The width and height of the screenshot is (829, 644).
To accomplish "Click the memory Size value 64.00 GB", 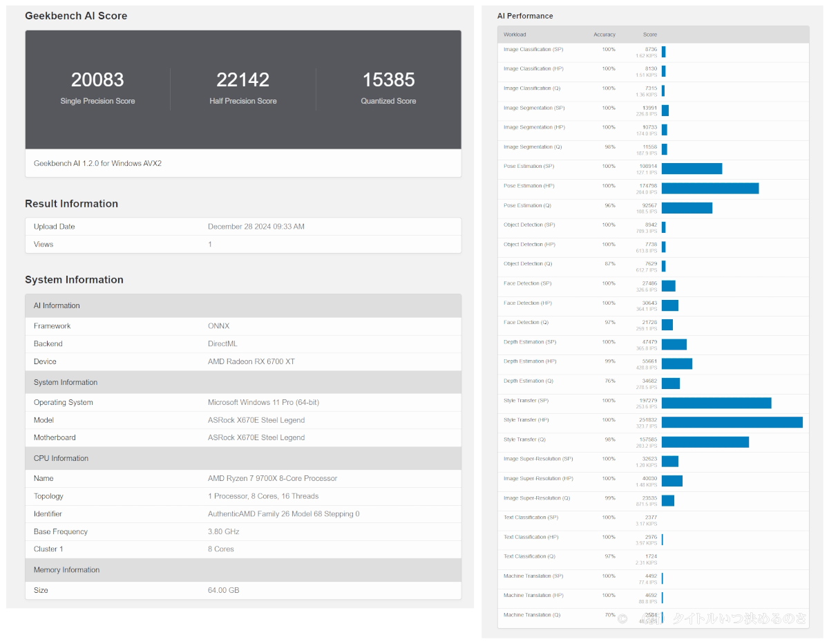I will (x=224, y=590).
